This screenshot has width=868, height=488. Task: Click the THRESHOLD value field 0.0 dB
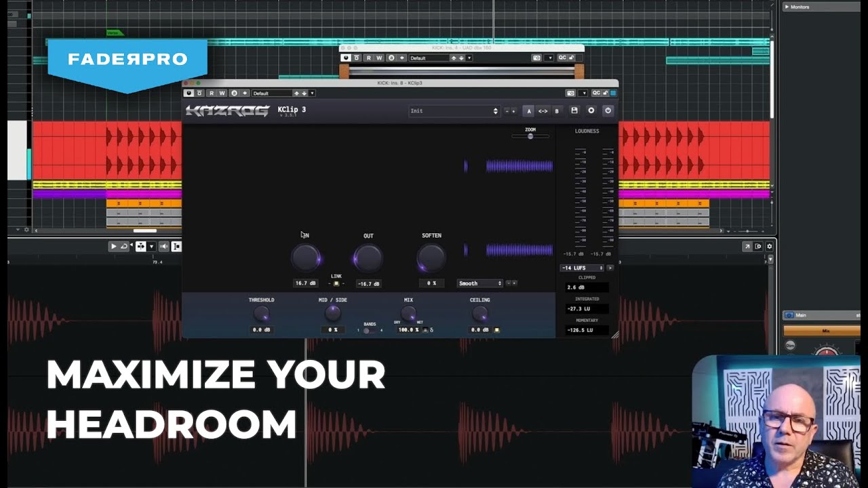tap(261, 330)
